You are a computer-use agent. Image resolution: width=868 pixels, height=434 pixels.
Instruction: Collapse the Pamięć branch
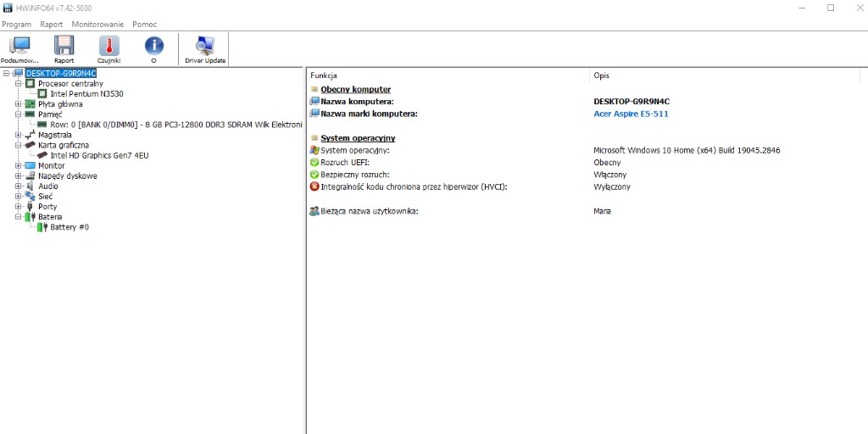[x=19, y=114]
